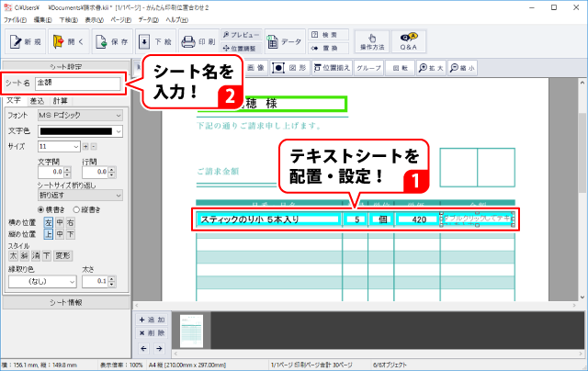This screenshot has width=588, height=371.
Task: Switch to the 計算 tab
Action: point(60,101)
